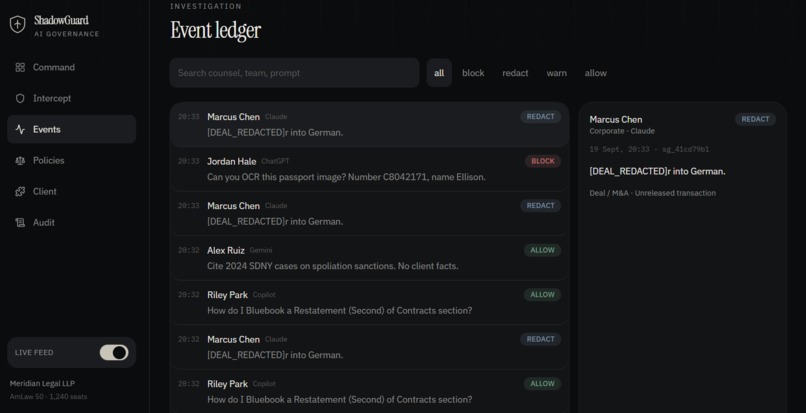This screenshot has height=413, width=806.
Task: Click the BLOCK badge on Jordan Hale's row
Action: coord(543,161)
